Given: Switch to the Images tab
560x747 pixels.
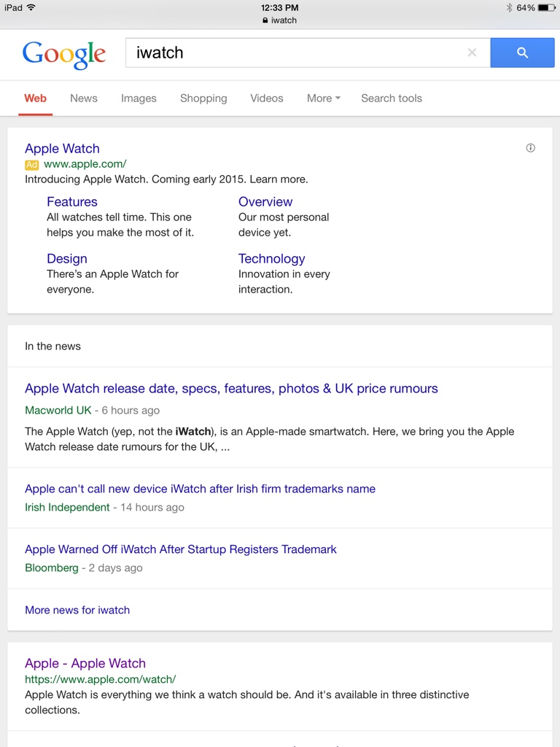Looking at the screenshot, I should 139,98.
